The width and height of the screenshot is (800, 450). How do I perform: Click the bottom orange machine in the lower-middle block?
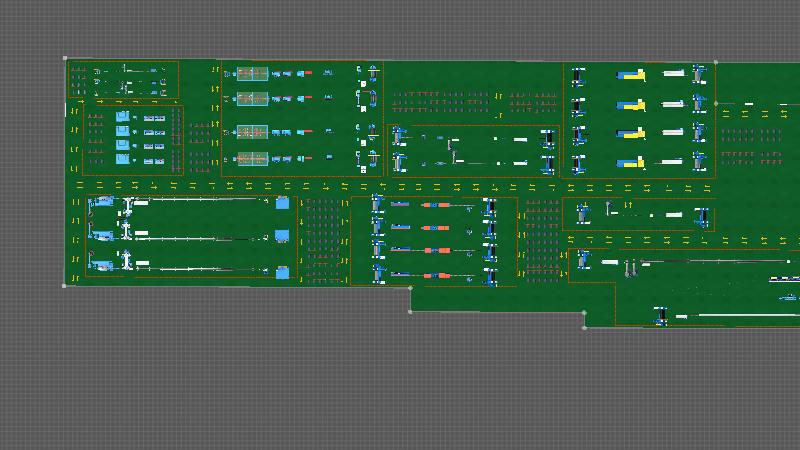pyautogui.click(x=436, y=274)
